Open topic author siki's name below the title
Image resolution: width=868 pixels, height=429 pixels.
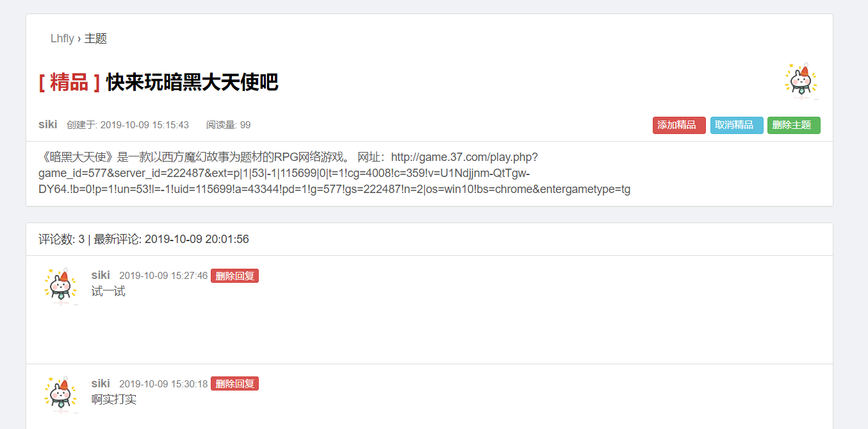pos(47,124)
